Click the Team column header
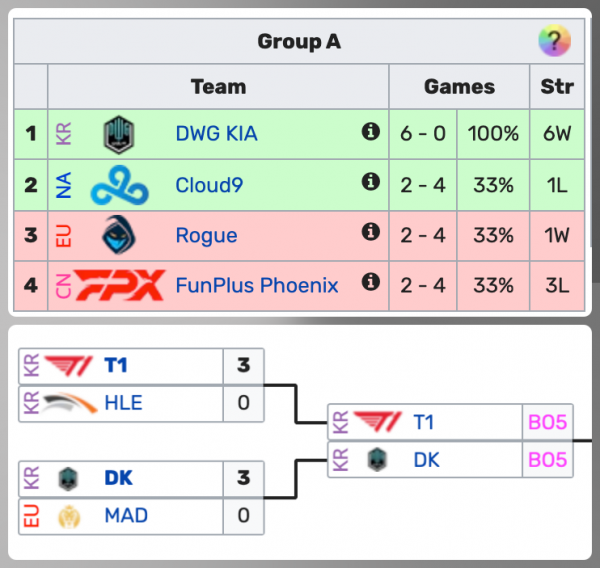 [x=218, y=87]
